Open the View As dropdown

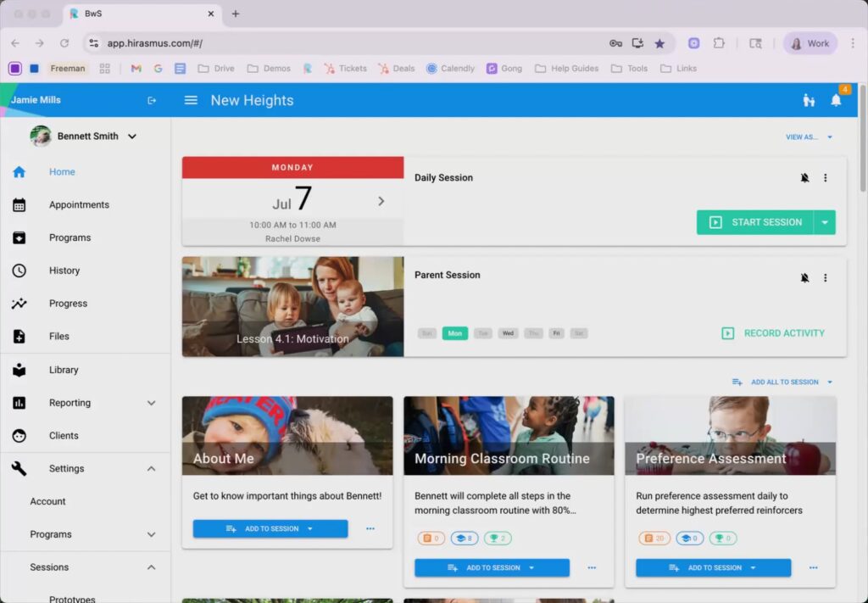(x=809, y=137)
